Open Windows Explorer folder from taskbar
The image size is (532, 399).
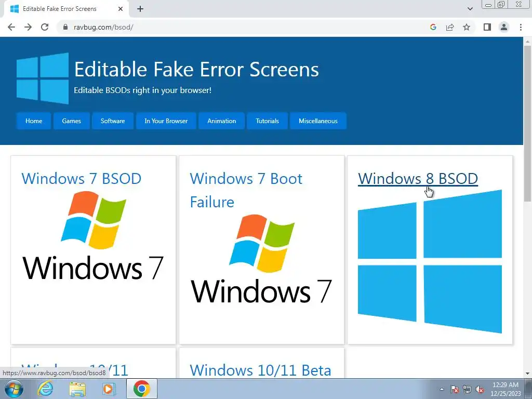[x=77, y=389]
